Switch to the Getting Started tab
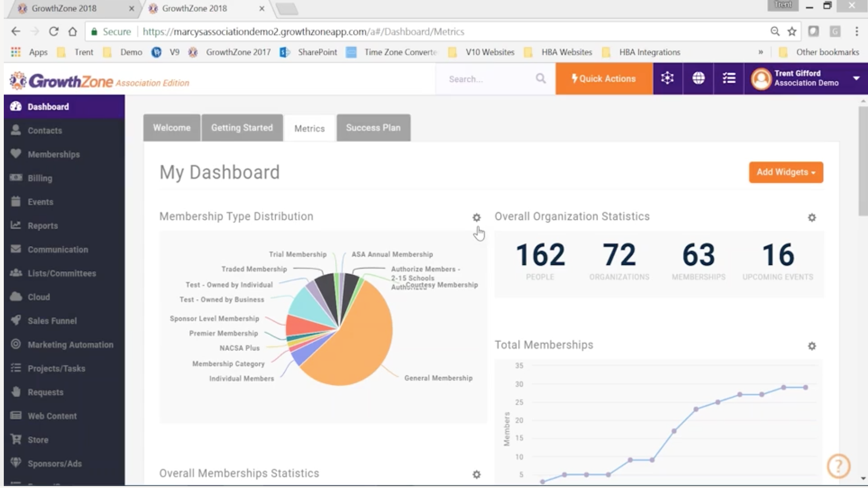 click(x=242, y=127)
